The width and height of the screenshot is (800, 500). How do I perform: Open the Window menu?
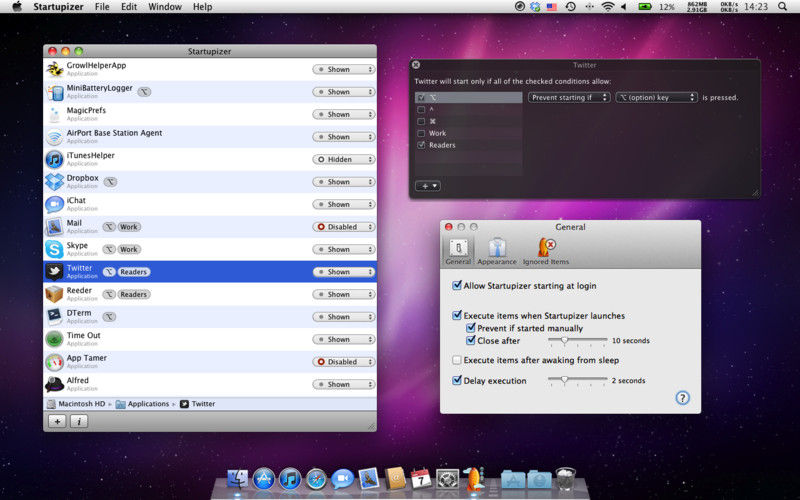(x=165, y=7)
